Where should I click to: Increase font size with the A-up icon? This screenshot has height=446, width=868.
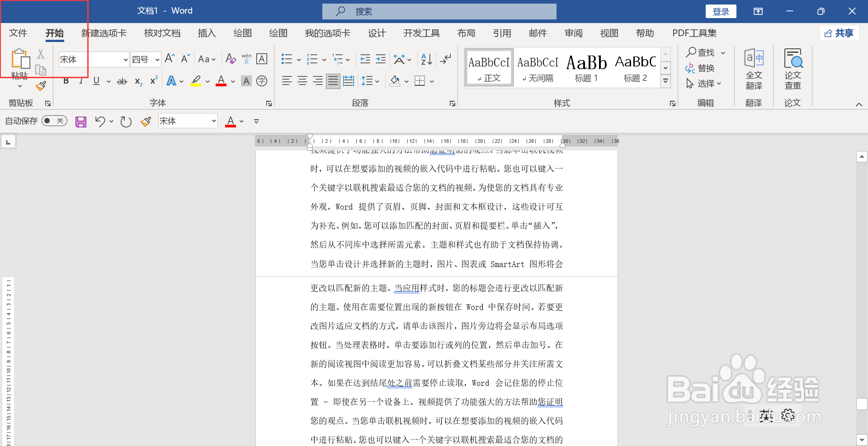pyautogui.click(x=170, y=58)
